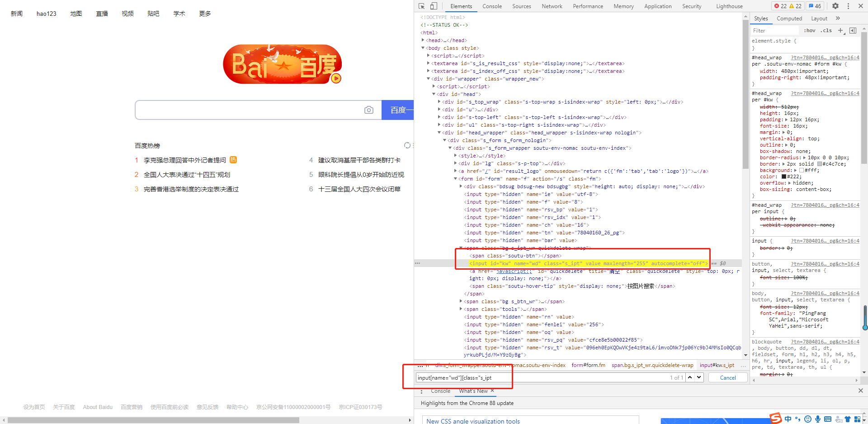Toggle the computed styles sidebar icon
The width and height of the screenshot is (868, 424).
tap(853, 30)
